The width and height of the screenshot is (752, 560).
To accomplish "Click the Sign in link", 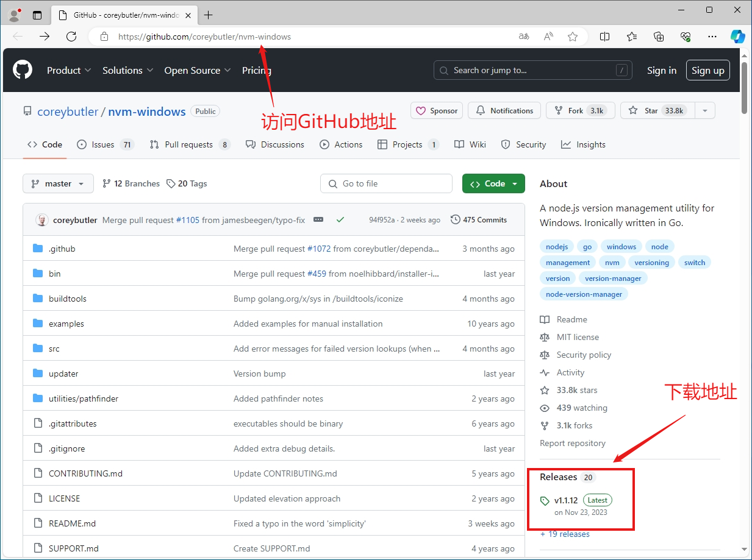I will (662, 70).
